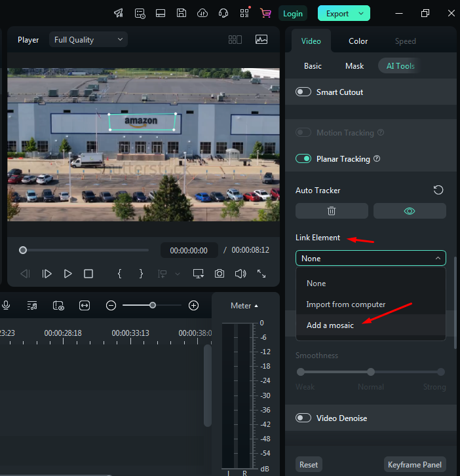Image resolution: width=460 pixels, height=476 pixels.
Task: Toggle tracker visibility eye button
Action: (410, 211)
